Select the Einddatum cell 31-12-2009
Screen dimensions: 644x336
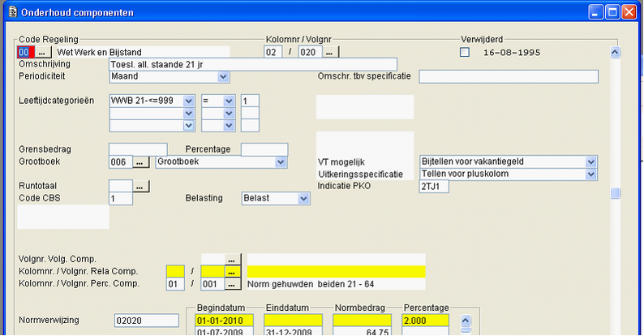[x=294, y=331]
